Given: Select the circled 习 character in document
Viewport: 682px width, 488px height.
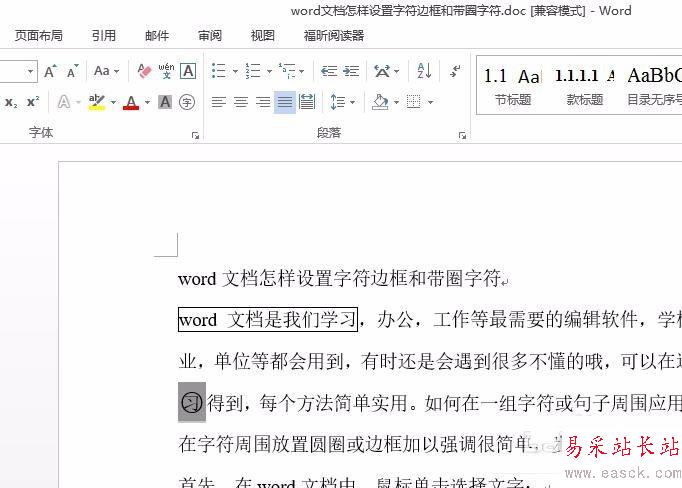Looking at the screenshot, I should click(x=192, y=402).
